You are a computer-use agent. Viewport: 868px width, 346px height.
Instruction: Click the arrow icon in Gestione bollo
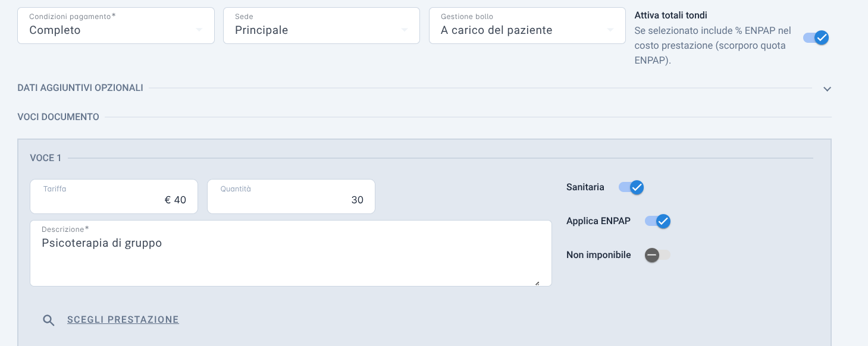610,30
